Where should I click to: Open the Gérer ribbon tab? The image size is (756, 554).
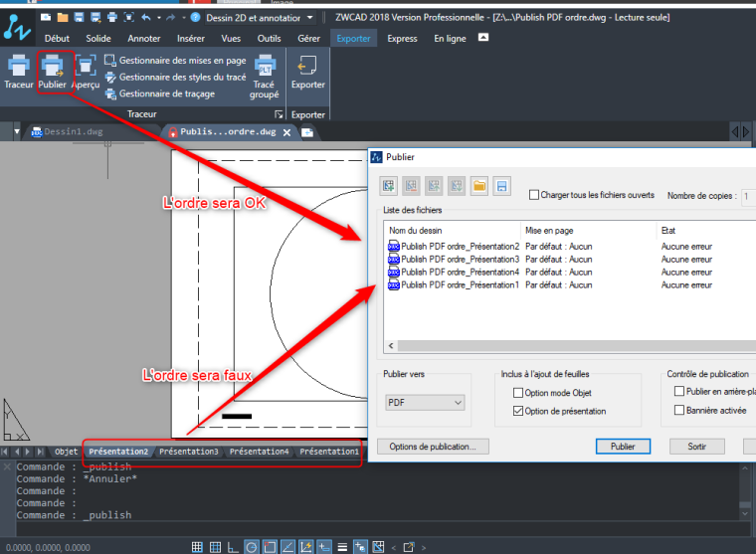pyautogui.click(x=308, y=39)
